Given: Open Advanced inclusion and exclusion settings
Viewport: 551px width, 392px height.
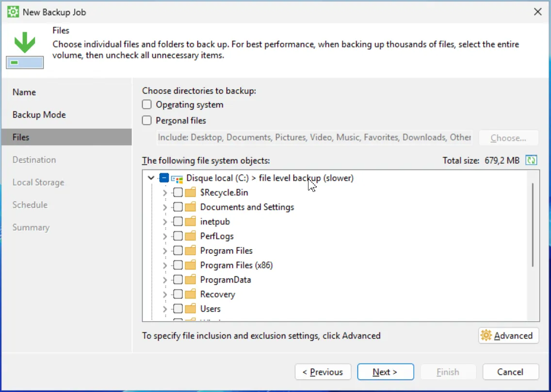Looking at the screenshot, I should (508, 336).
